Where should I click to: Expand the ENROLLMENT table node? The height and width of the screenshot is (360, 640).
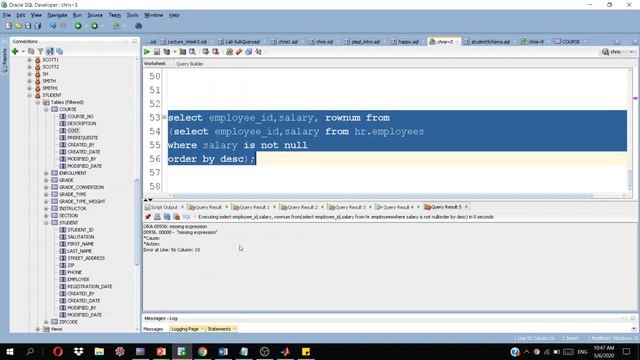(46, 173)
